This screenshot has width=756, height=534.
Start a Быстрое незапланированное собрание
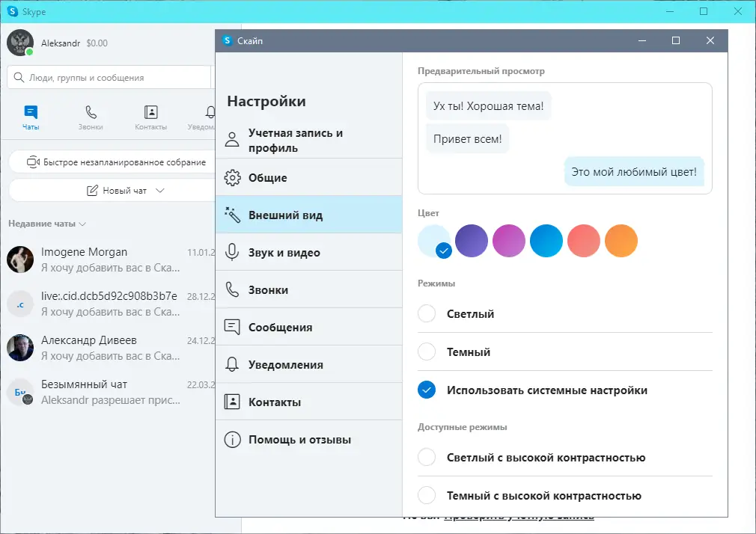pyautogui.click(x=109, y=162)
